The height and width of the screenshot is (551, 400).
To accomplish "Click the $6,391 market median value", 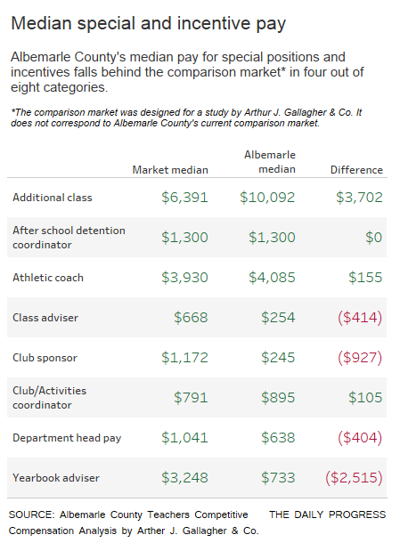I will (x=185, y=197).
